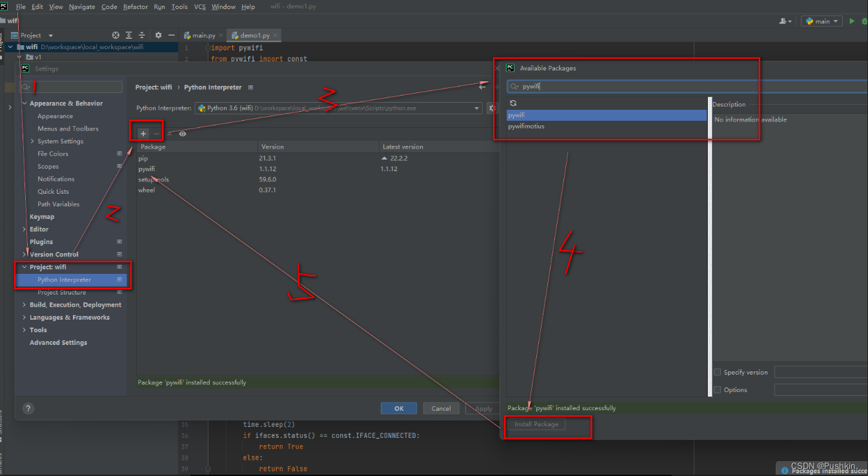Click the Specify version text field
The height and width of the screenshot is (476, 868).
(821, 372)
